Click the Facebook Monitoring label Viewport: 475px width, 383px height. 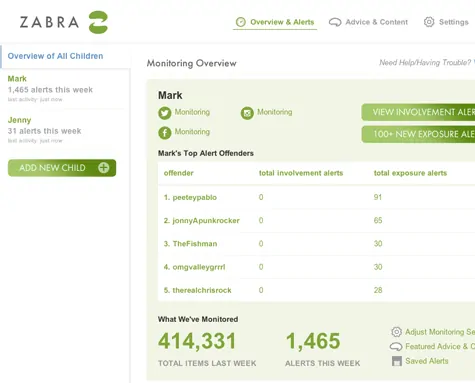coord(192,132)
